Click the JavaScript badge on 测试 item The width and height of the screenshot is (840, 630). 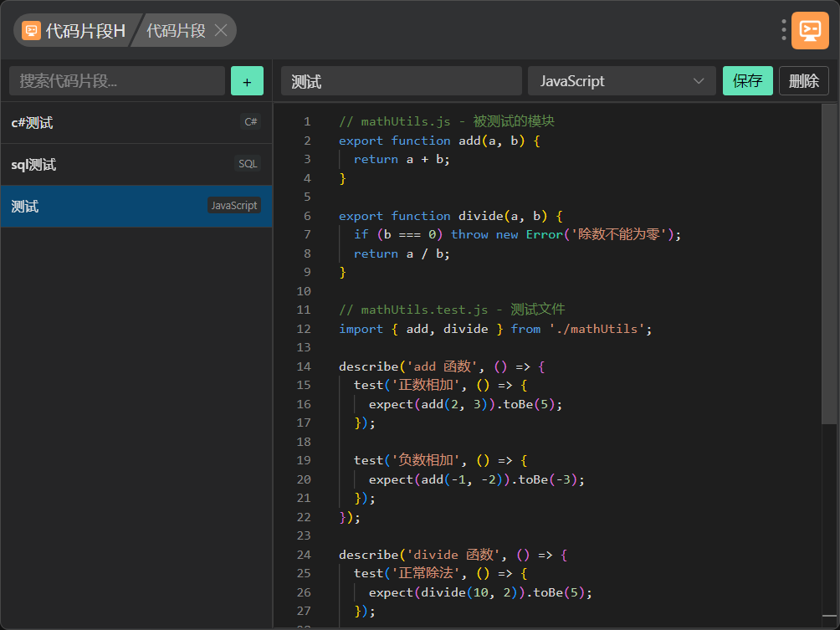coord(233,206)
